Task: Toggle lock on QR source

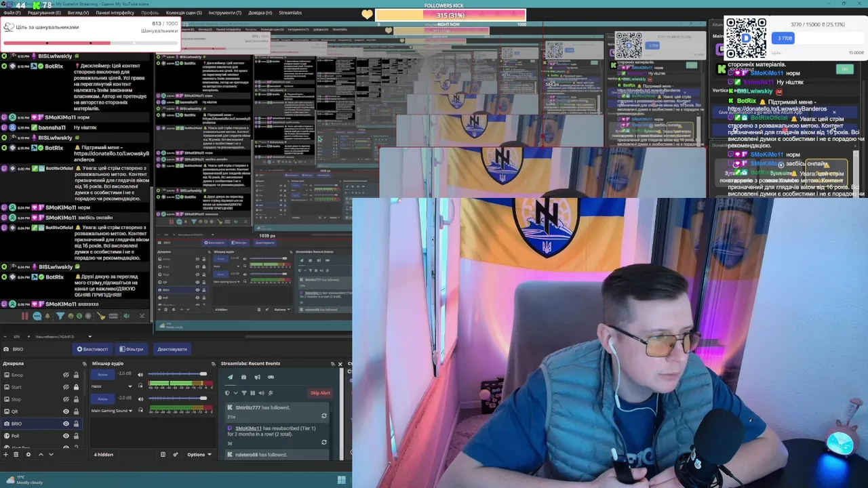Action: 76,411
